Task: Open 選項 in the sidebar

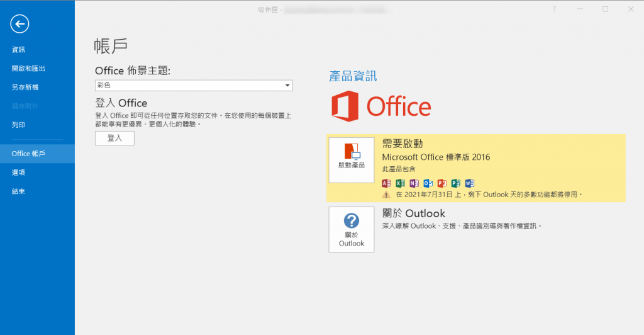Action: pyautogui.click(x=18, y=173)
